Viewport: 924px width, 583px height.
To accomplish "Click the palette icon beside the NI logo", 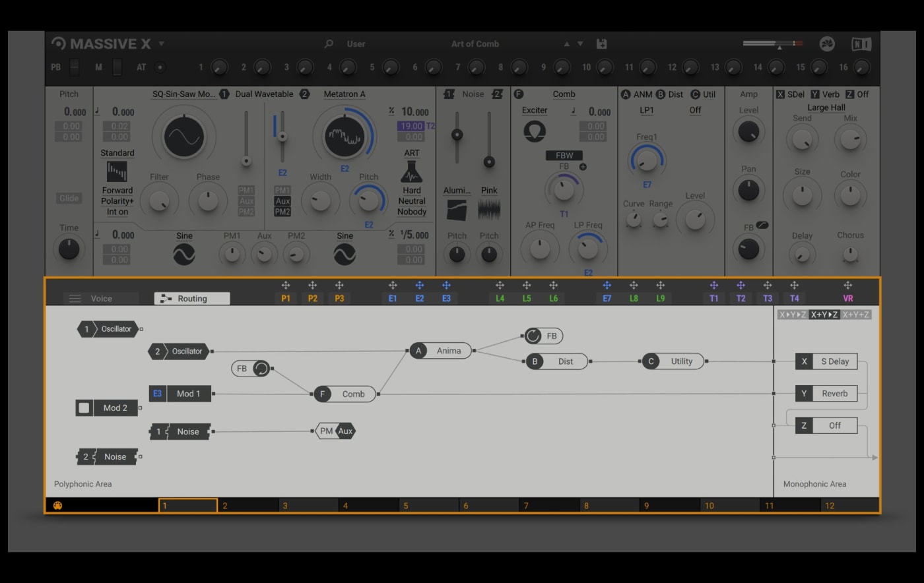I will click(827, 44).
